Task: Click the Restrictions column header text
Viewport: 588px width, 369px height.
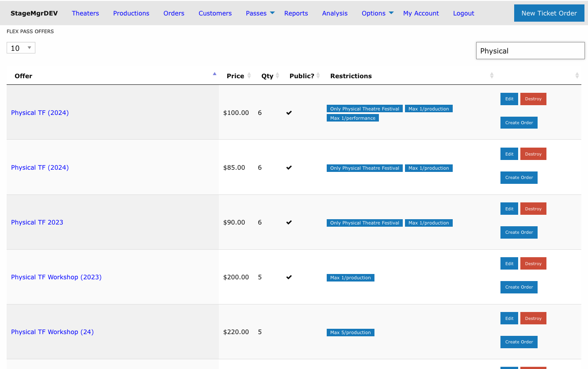Action: (351, 76)
